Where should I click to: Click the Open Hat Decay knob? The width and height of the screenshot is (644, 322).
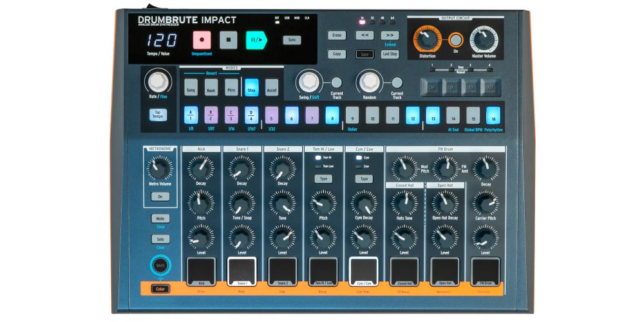point(445,202)
